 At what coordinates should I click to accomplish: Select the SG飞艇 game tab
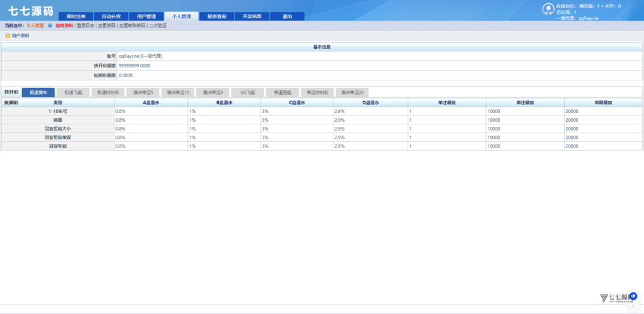pos(247,92)
